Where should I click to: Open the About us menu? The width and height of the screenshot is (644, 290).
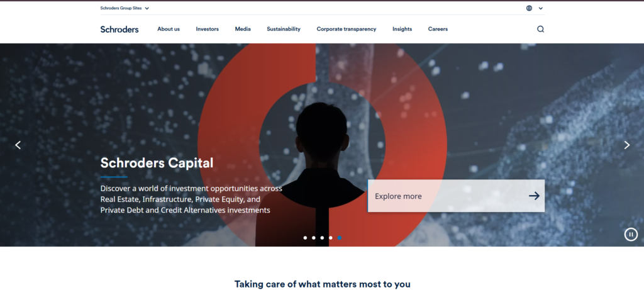pyautogui.click(x=169, y=29)
